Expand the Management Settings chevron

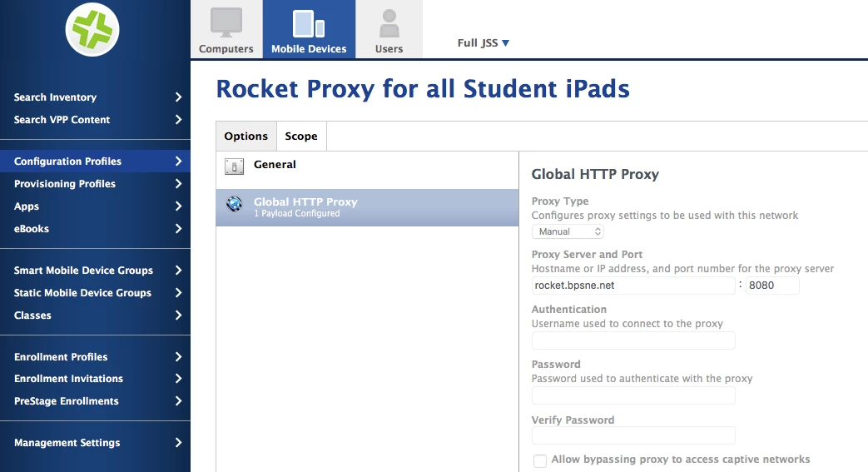(x=178, y=443)
